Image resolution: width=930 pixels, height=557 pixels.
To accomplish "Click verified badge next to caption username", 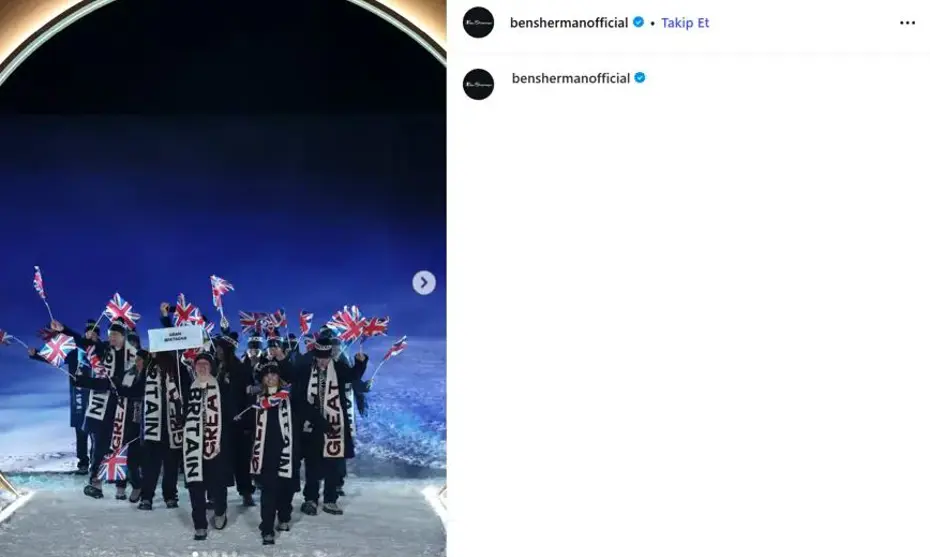I will (640, 78).
